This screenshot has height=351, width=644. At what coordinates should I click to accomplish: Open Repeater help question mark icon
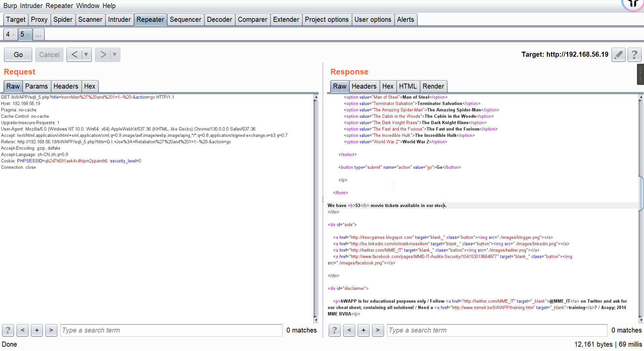(634, 55)
